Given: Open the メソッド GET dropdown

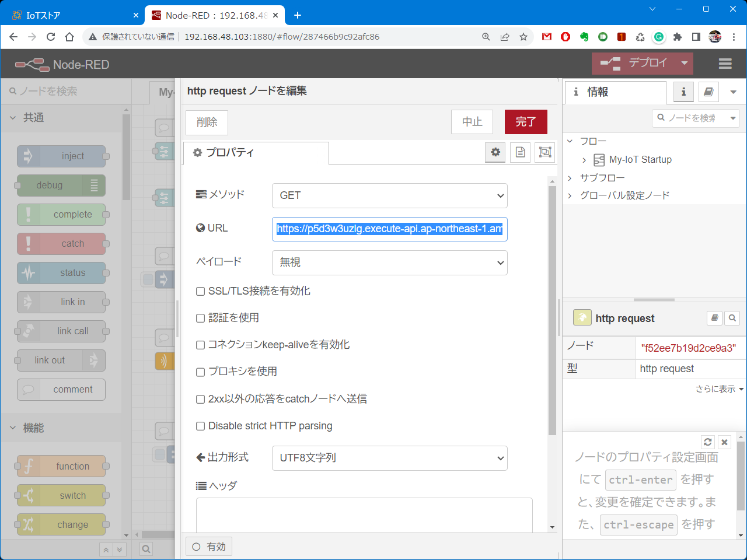Looking at the screenshot, I should point(390,195).
